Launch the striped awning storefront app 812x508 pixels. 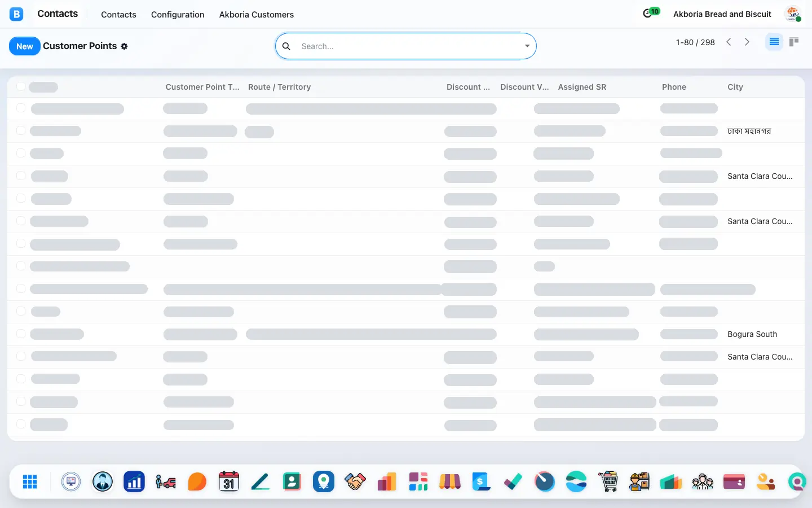click(x=450, y=481)
